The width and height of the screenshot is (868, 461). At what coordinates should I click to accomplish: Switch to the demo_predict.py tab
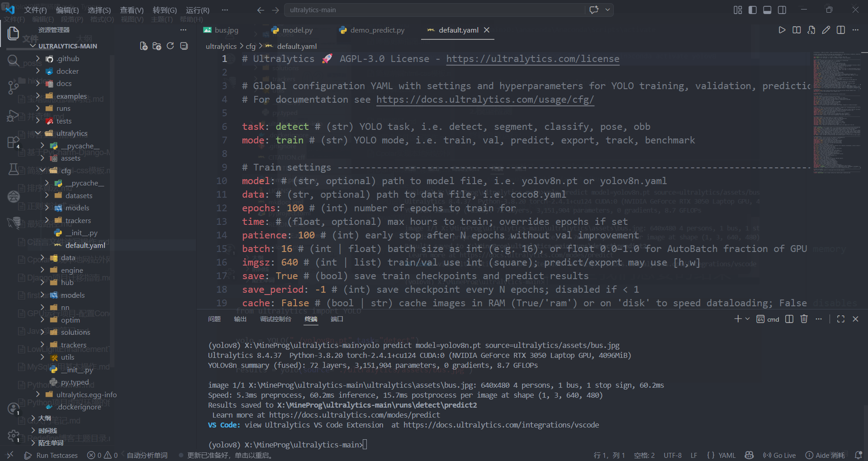click(377, 30)
